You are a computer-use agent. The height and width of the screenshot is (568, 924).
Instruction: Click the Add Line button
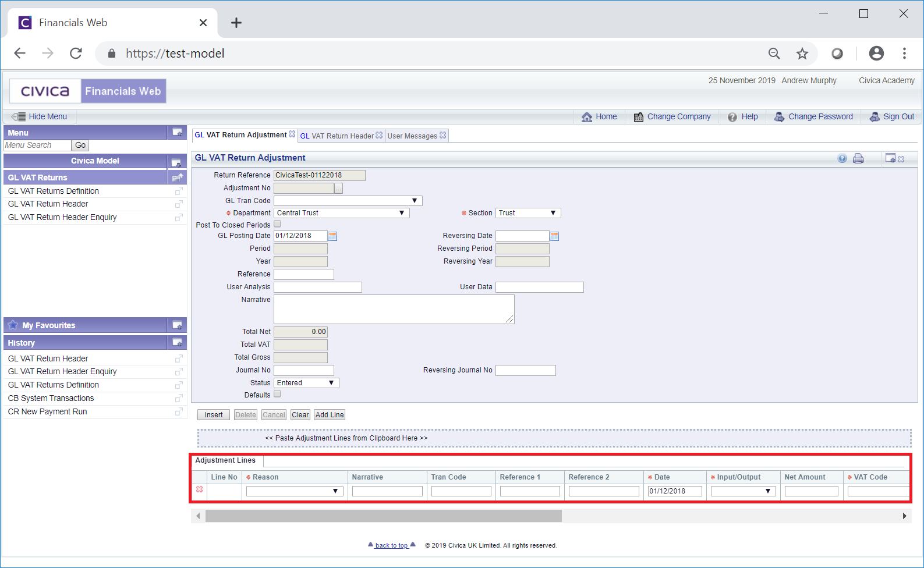point(330,415)
